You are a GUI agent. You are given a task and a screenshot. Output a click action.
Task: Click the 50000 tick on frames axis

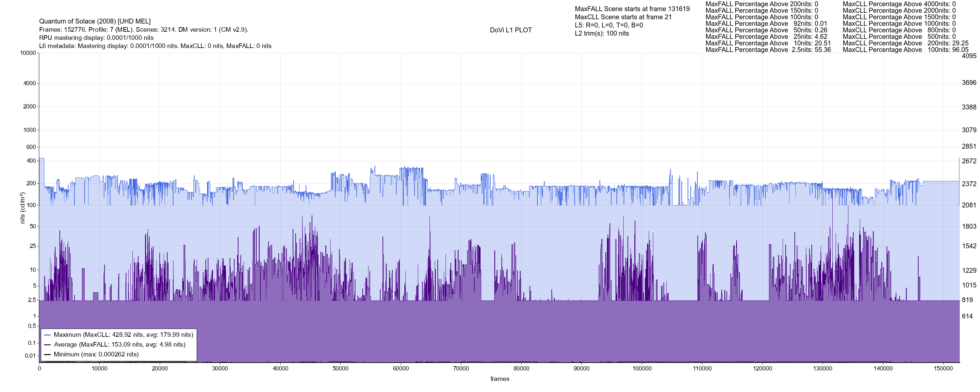coord(340,369)
